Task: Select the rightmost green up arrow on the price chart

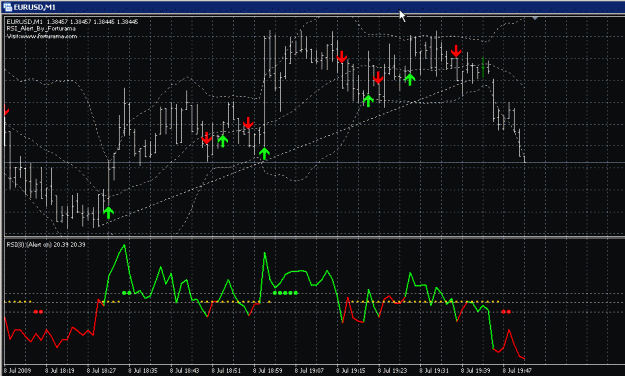Action: click(409, 79)
